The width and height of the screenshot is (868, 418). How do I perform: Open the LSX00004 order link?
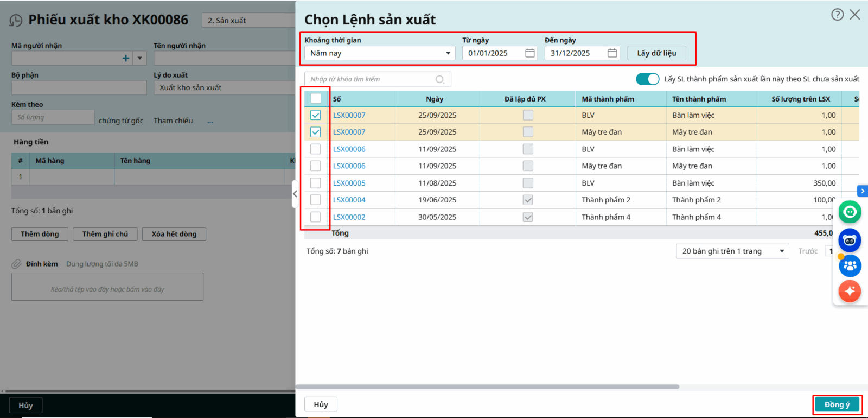coord(349,200)
